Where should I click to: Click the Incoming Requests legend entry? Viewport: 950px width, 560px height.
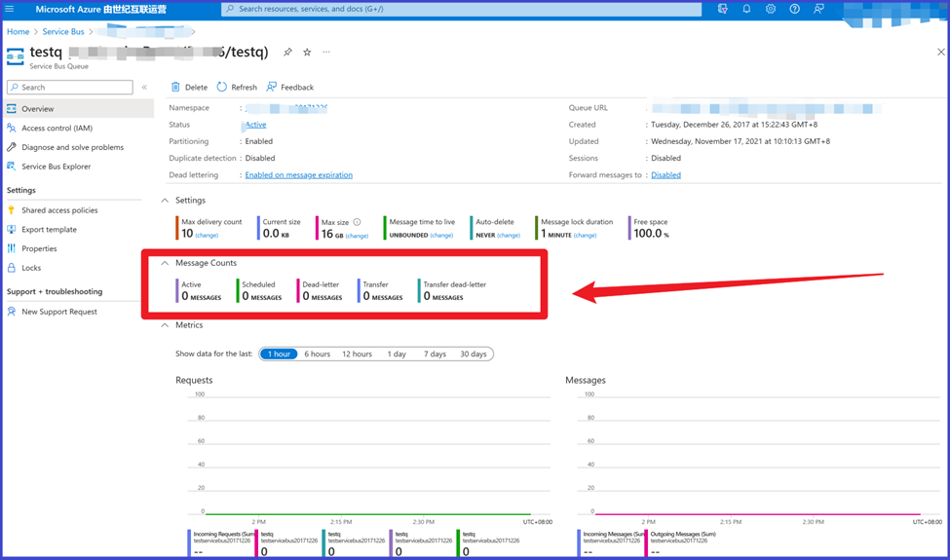tap(222, 543)
